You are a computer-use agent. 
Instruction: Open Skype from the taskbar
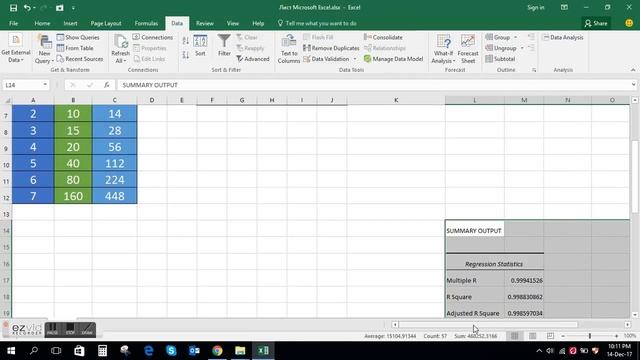[171, 351]
